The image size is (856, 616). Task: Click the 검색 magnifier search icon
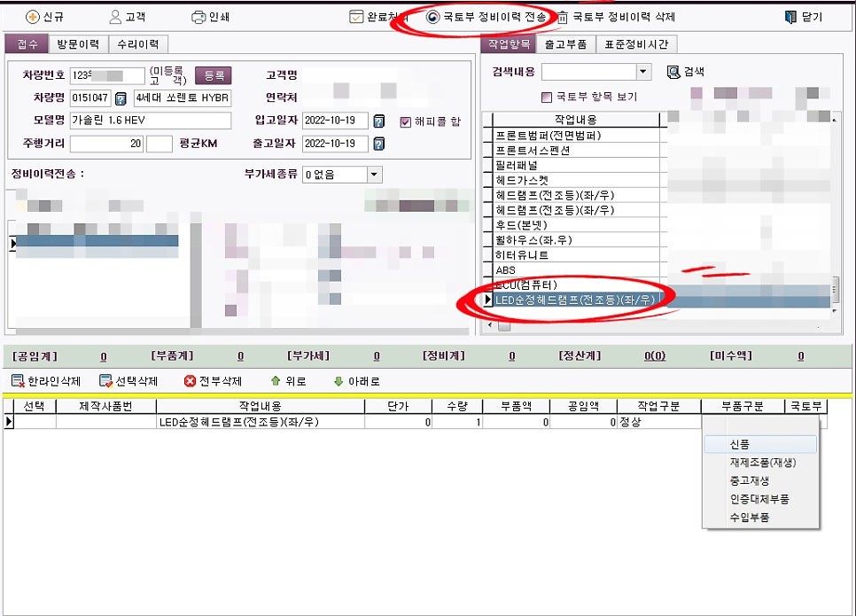click(673, 72)
